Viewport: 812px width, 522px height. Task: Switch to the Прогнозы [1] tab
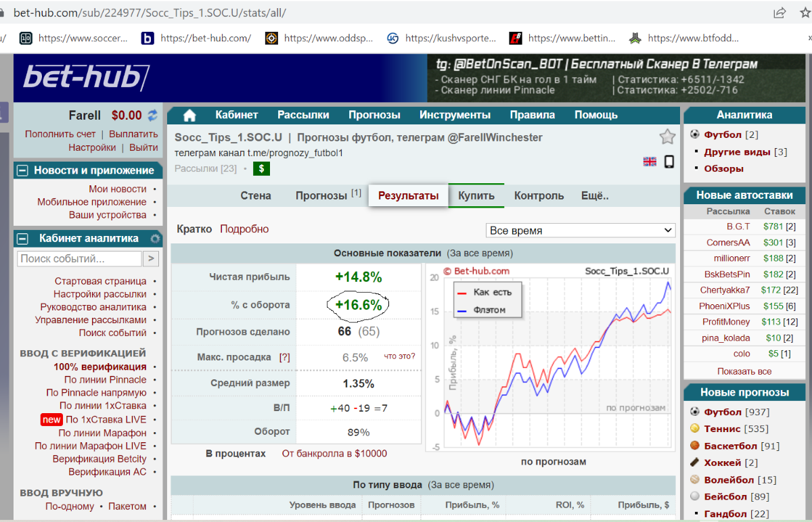tap(328, 195)
